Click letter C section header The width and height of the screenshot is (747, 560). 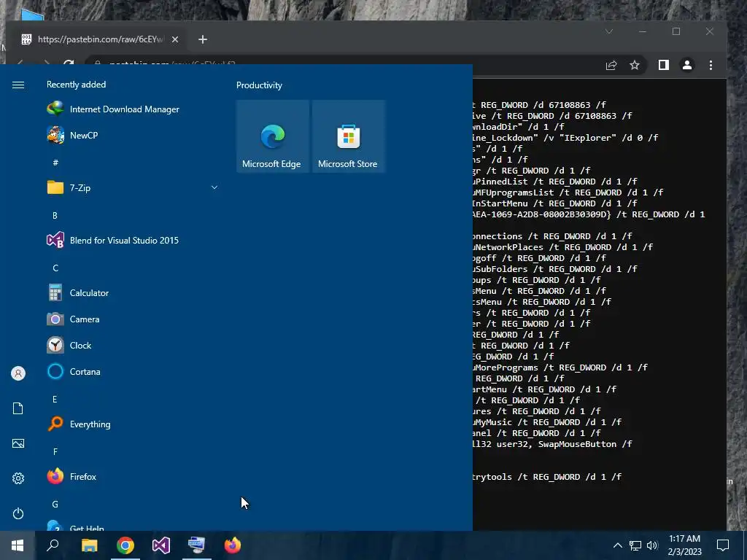click(55, 268)
